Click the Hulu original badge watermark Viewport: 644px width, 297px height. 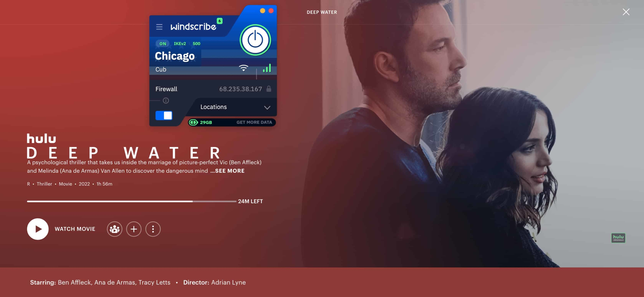point(618,238)
